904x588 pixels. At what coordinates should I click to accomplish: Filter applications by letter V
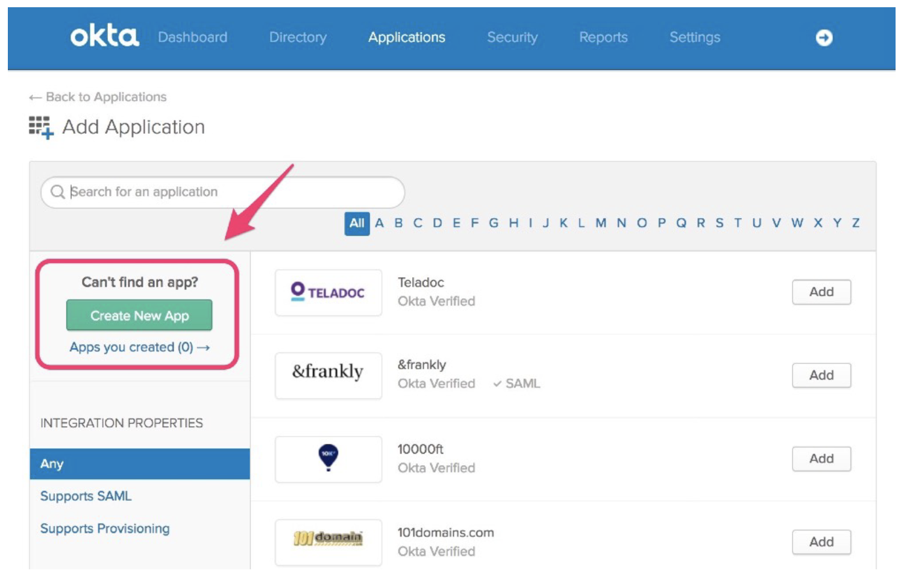776,224
